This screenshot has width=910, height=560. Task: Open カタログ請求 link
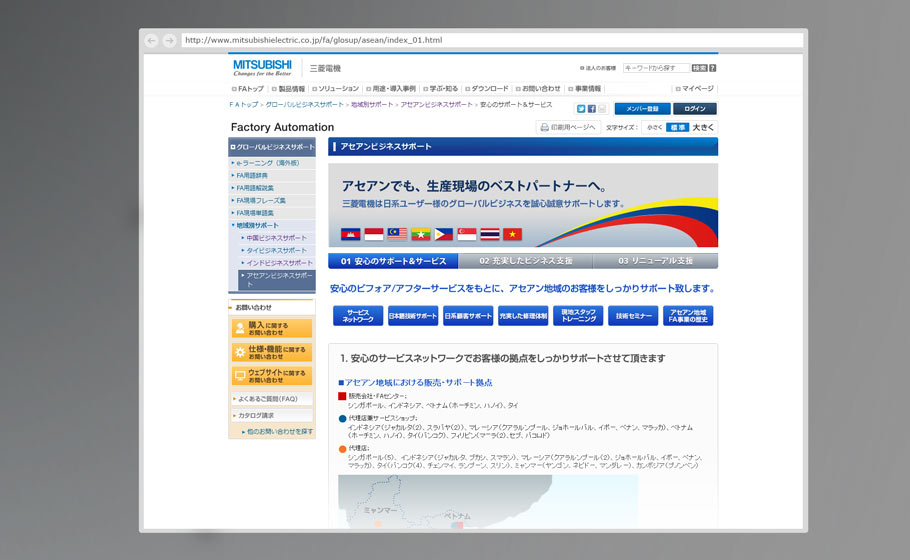[x=272, y=416]
